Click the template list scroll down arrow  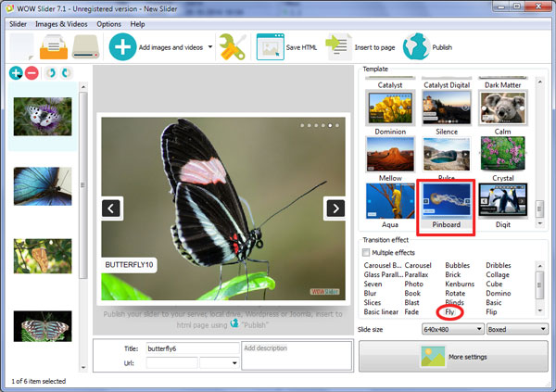tap(539, 223)
